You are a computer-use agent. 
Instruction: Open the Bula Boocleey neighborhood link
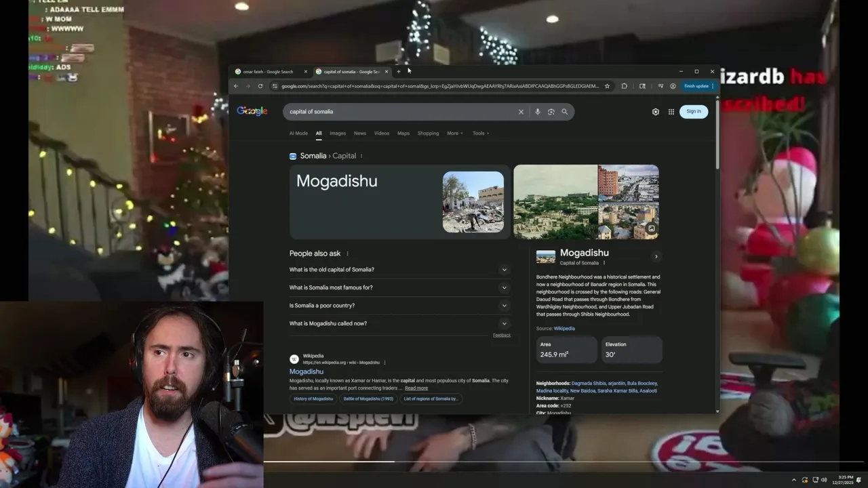pos(642,384)
